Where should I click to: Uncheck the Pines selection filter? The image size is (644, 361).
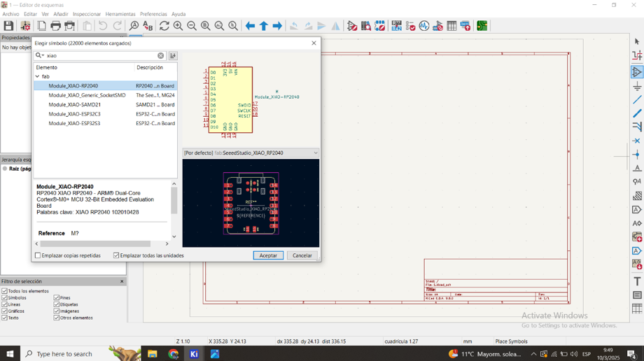pos(56,298)
